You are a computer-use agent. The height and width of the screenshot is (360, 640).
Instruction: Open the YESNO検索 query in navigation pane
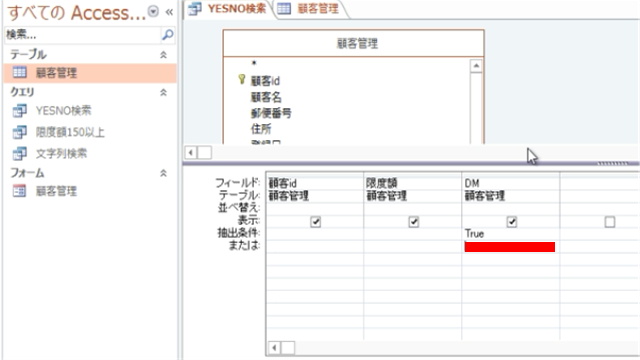[x=63, y=111]
